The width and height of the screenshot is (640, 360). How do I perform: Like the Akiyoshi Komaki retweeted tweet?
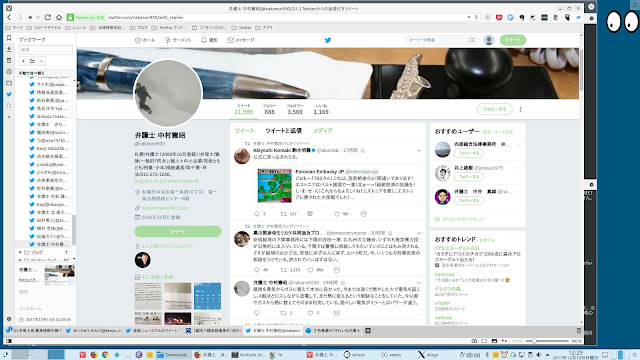[x=337, y=214]
